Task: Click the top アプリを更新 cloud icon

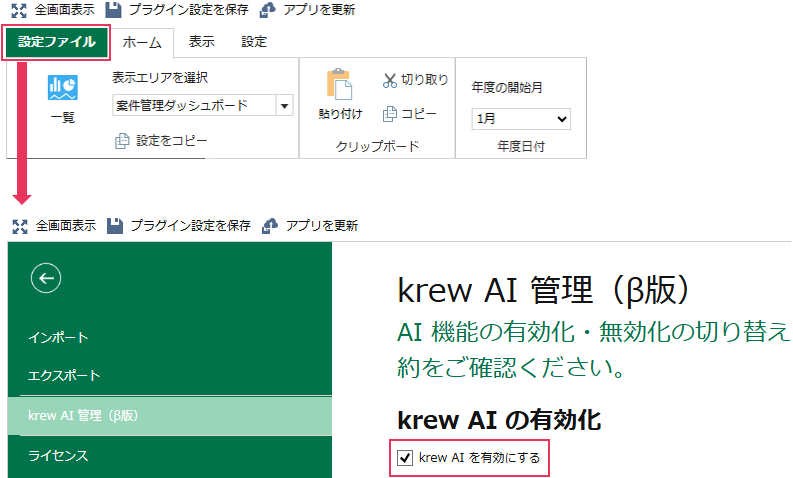Action: click(268, 9)
